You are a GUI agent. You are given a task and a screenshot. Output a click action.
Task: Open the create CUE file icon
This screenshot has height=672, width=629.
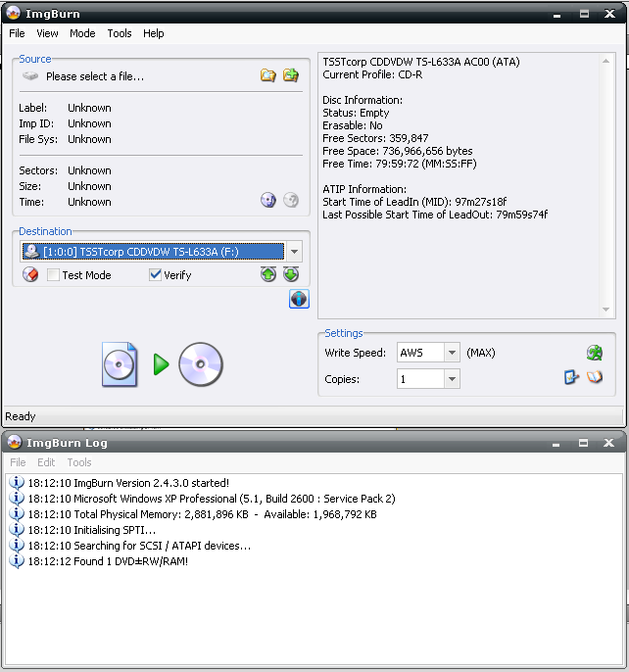tap(291, 75)
